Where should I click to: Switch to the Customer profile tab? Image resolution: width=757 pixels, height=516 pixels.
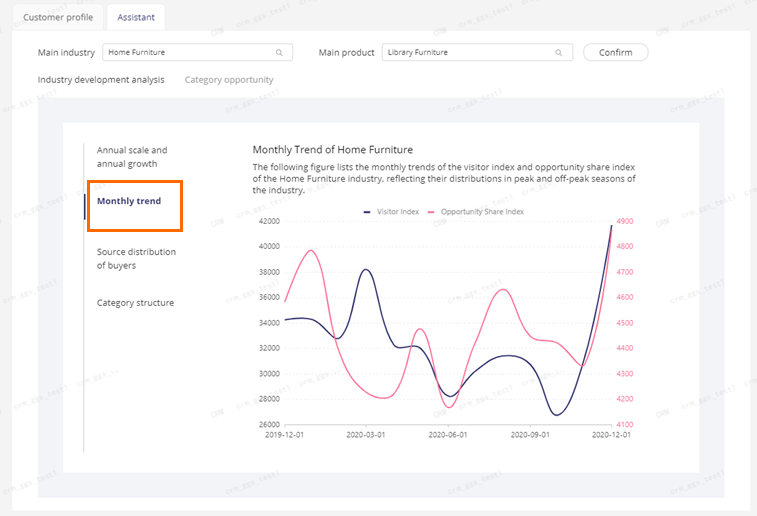tap(57, 18)
